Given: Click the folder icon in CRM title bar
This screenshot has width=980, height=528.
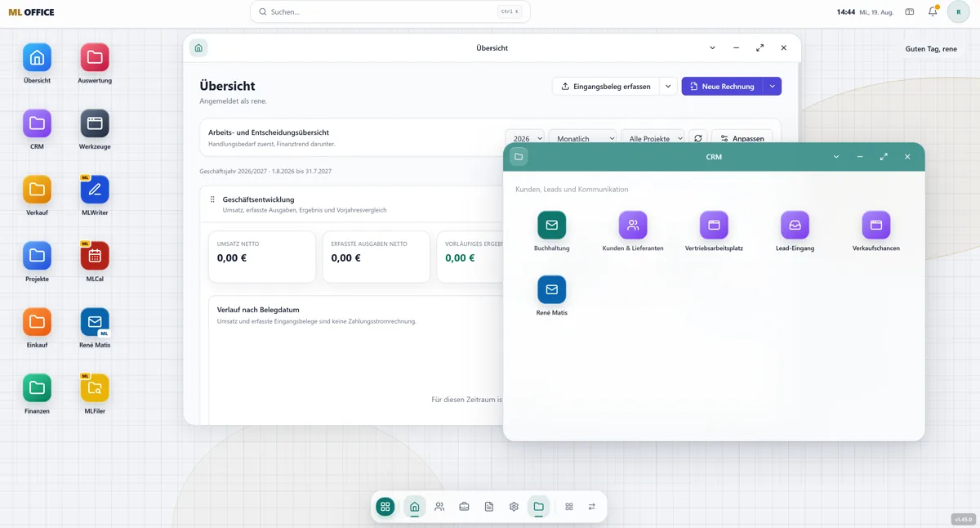Looking at the screenshot, I should pos(519,157).
